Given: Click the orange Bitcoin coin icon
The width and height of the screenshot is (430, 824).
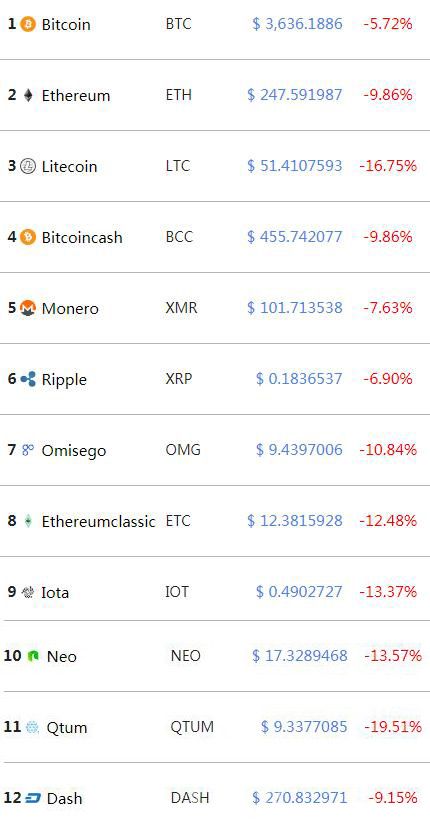Looking at the screenshot, I should tap(28, 24).
